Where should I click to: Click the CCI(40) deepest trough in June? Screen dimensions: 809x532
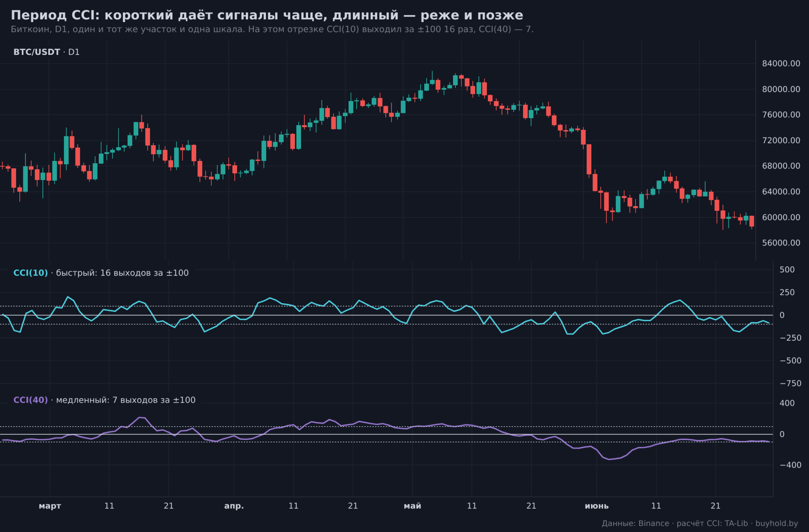[x=609, y=459]
